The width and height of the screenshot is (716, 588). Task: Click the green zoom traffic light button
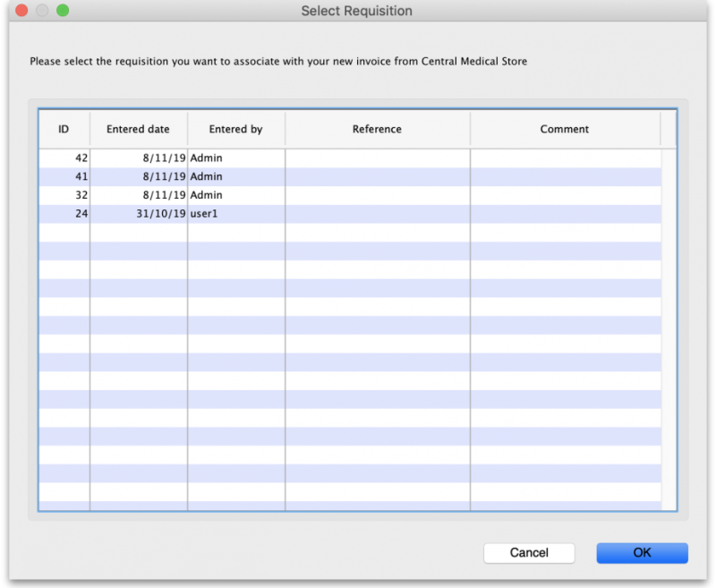pyautogui.click(x=61, y=11)
